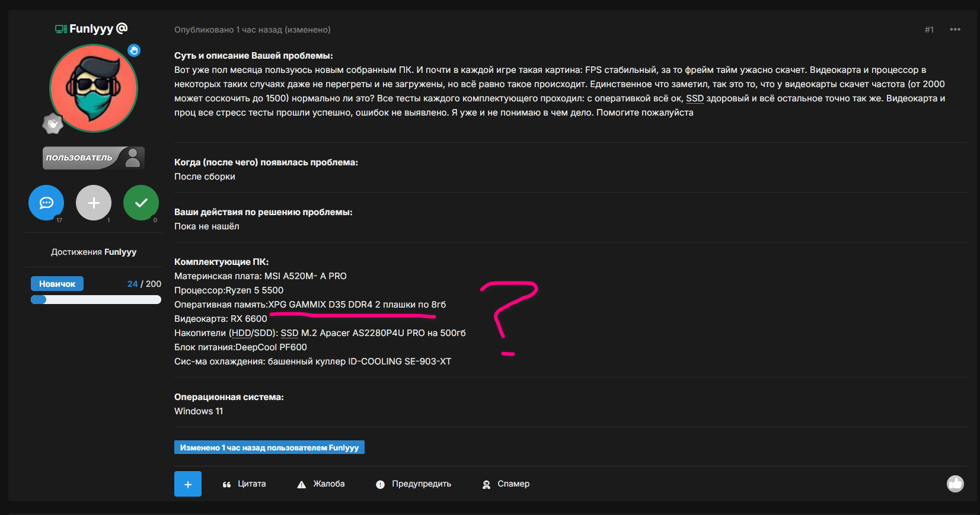Click the grey rank badge on avatar

53,124
